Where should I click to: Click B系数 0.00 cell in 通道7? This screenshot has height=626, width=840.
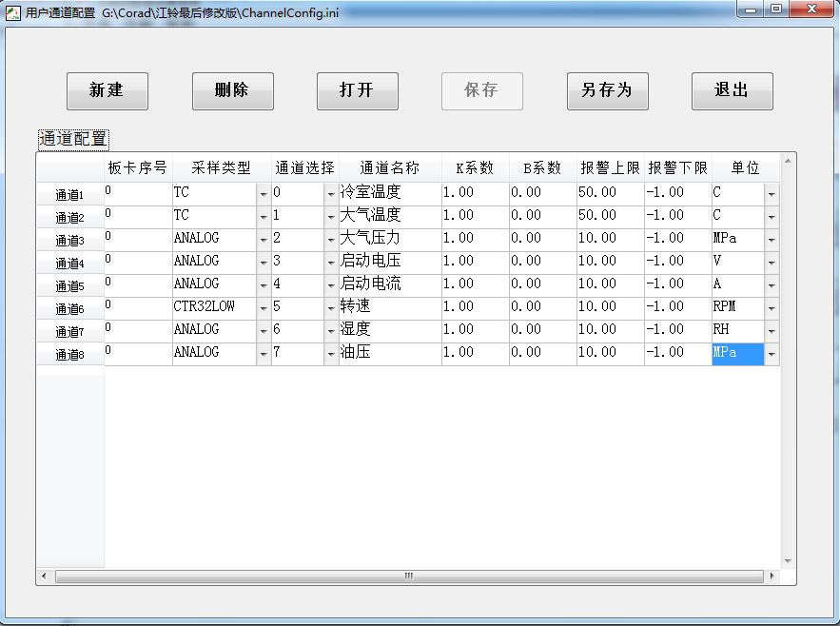[542, 331]
